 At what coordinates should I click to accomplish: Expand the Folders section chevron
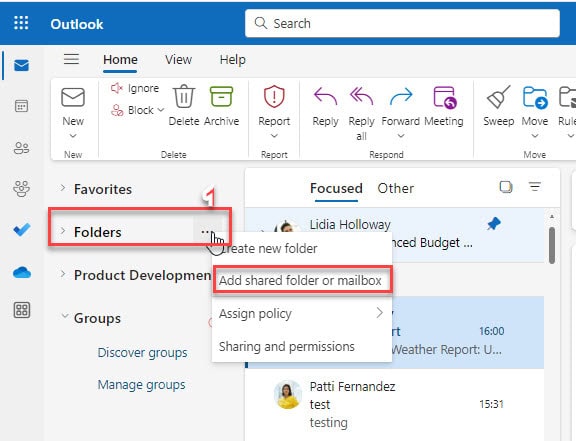[x=63, y=231]
